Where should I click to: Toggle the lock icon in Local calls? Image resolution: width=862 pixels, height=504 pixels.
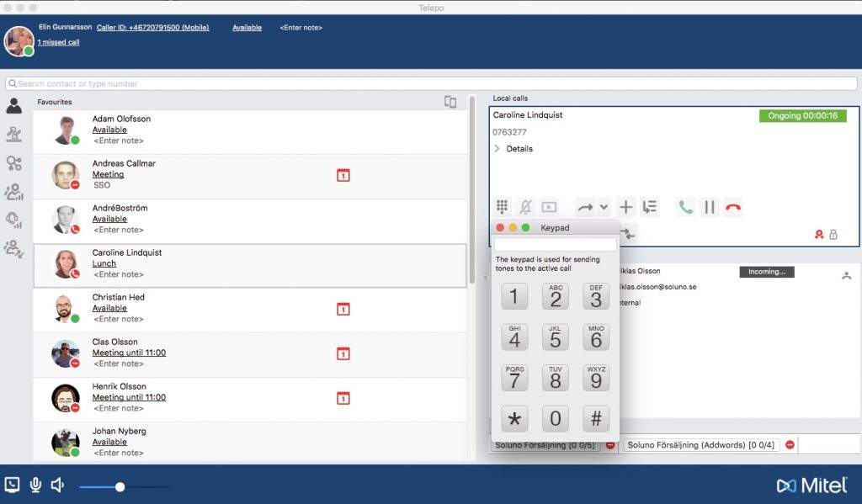click(x=833, y=235)
